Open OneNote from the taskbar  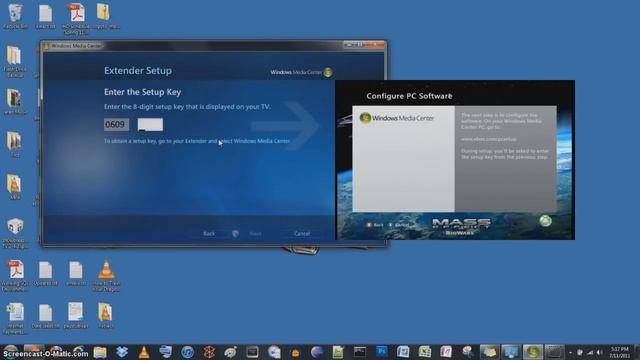(x=446, y=351)
